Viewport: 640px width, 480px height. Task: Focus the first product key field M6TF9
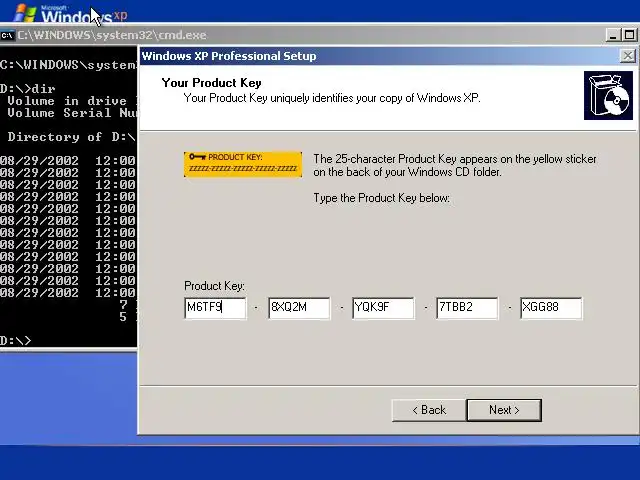215,308
